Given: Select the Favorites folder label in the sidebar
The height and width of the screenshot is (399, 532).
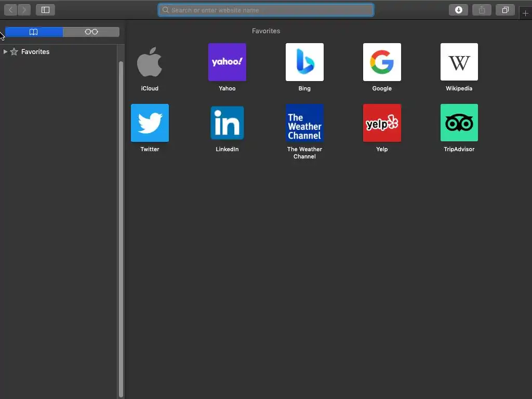Looking at the screenshot, I should pos(35,51).
